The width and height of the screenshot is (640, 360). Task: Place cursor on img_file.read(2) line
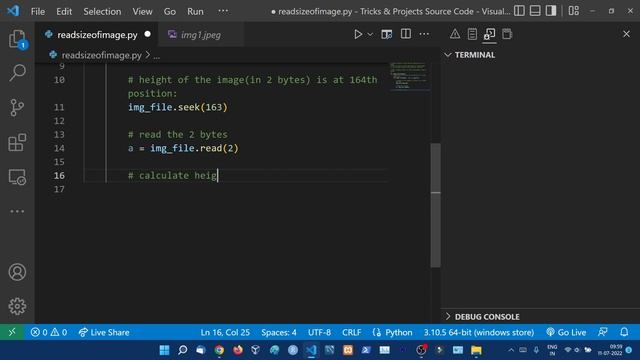[183, 148]
